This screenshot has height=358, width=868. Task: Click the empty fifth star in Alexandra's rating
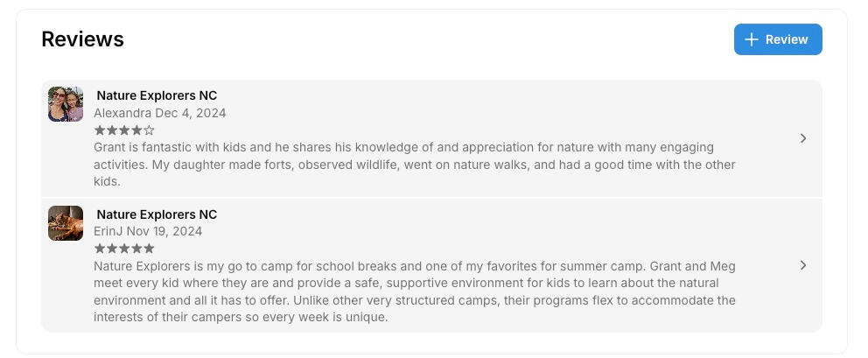pos(150,130)
